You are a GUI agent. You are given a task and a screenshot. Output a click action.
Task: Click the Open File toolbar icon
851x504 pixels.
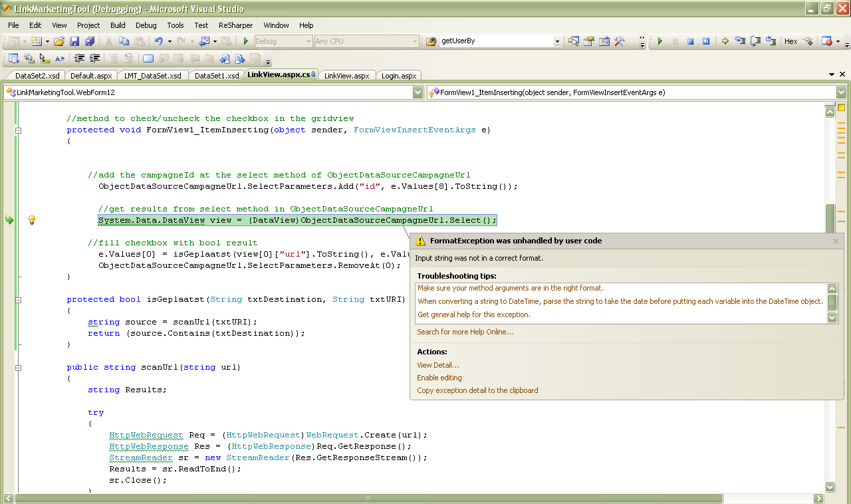point(59,41)
